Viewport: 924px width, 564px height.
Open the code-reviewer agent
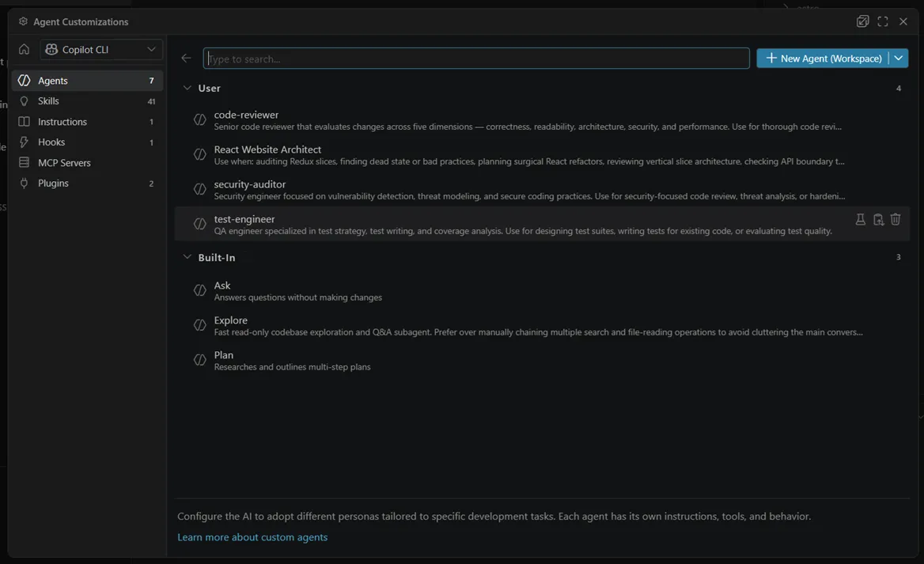[x=542, y=120]
